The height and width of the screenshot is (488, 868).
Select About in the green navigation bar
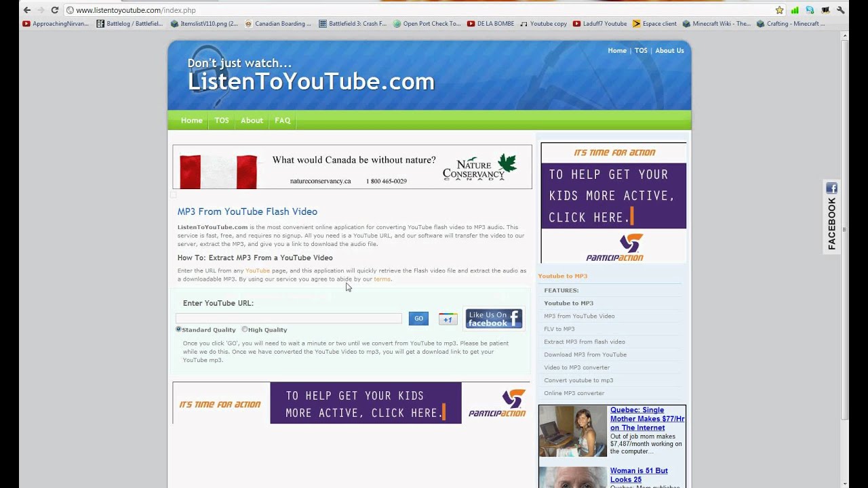click(252, 121)
